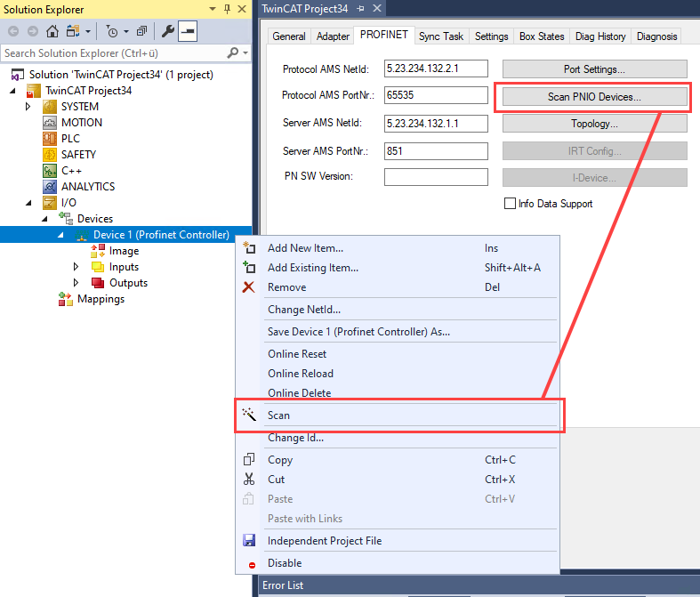Viewport: 700px width, 597px height.
Task: Click the Home icon in Solution Explorer
Action: [52, 31]
